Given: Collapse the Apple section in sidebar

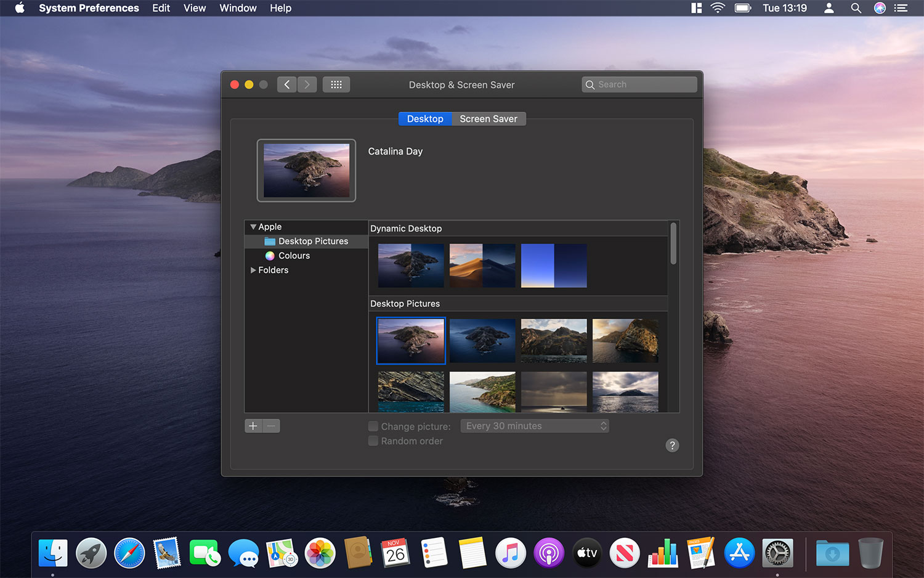Looking at the screenshot, I should tap(253, 227).
